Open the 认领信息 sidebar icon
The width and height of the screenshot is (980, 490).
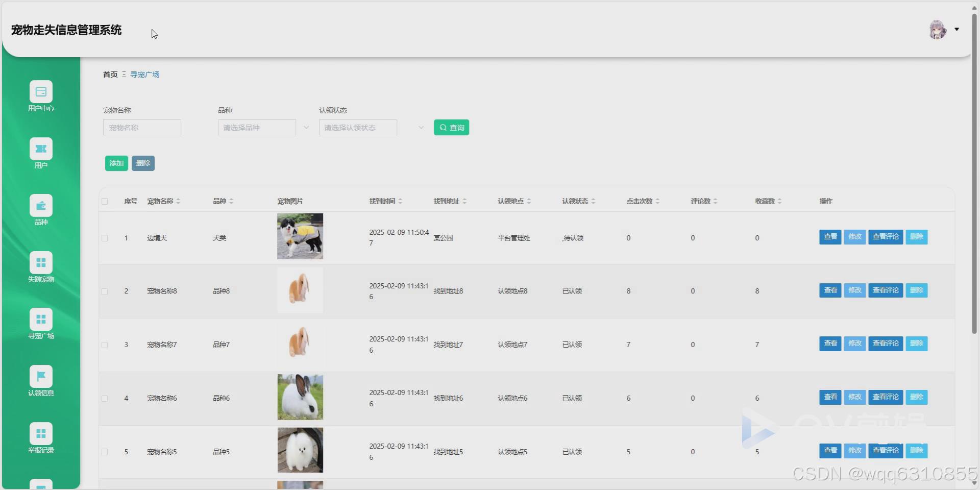(x=41, y=377)
